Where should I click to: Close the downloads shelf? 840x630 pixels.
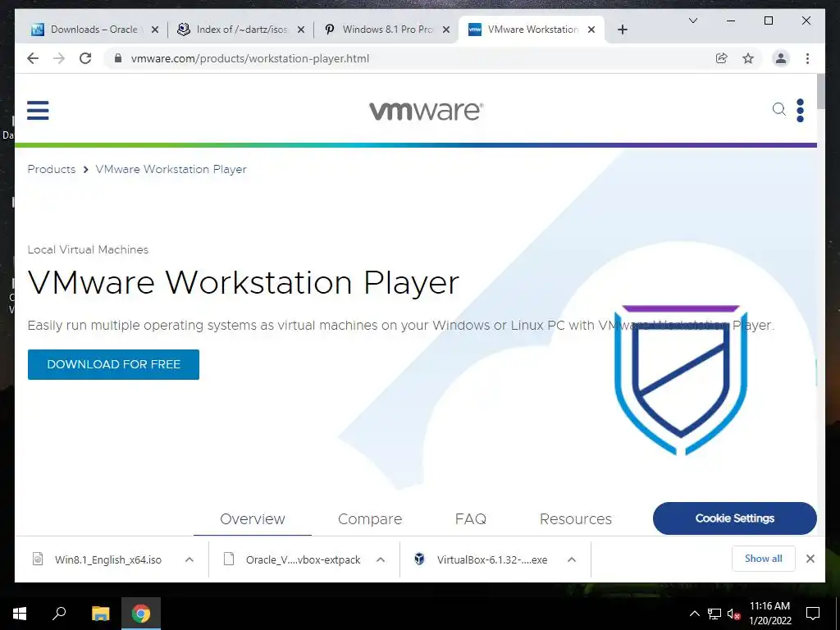810,559
